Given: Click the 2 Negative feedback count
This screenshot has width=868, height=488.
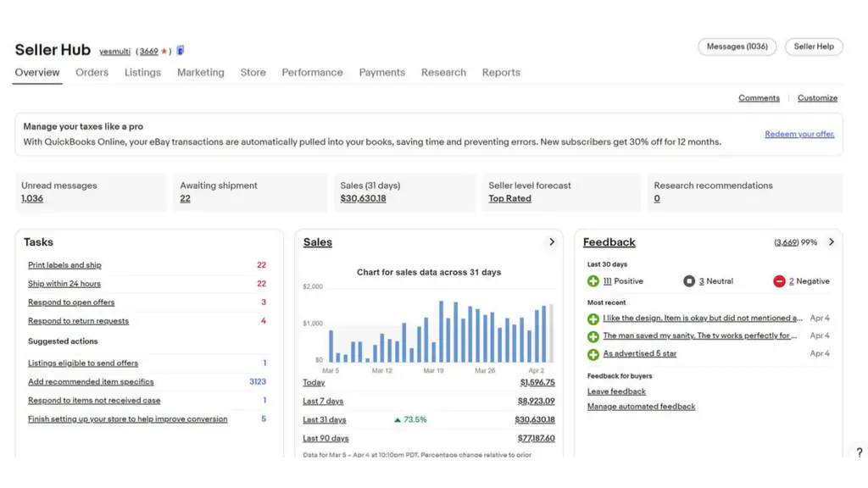Looking at the screenshot, I should coord(791,281).
